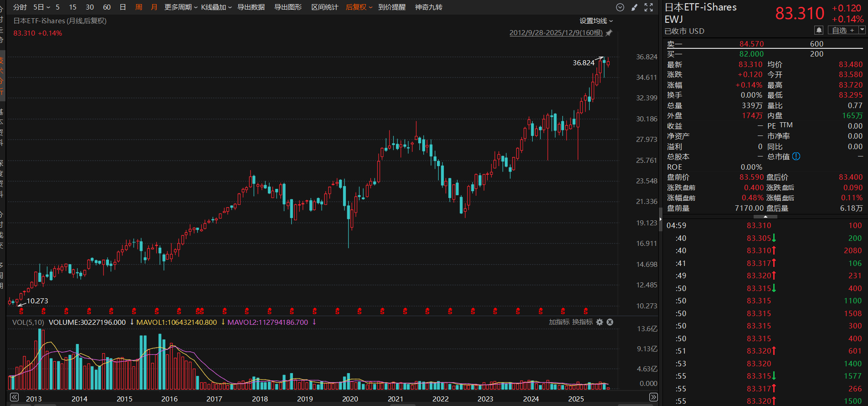The width and height of the screenshot is (868, 406).
Task: Click the 总量 value 339万
Action: click(752, 106)
